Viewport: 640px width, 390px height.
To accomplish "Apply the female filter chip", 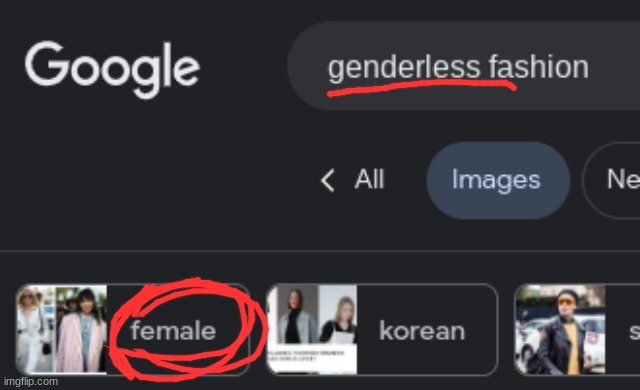I will tap(133, 330).
